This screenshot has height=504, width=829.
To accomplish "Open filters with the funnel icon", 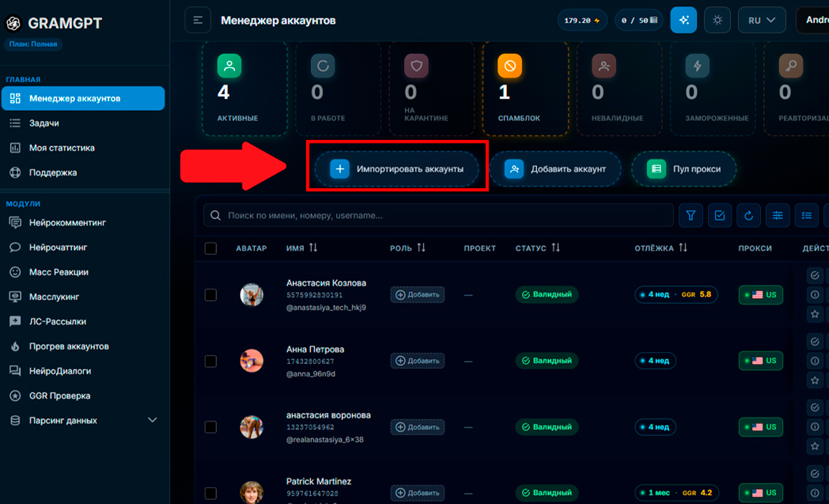I will [x=690, y=216].
